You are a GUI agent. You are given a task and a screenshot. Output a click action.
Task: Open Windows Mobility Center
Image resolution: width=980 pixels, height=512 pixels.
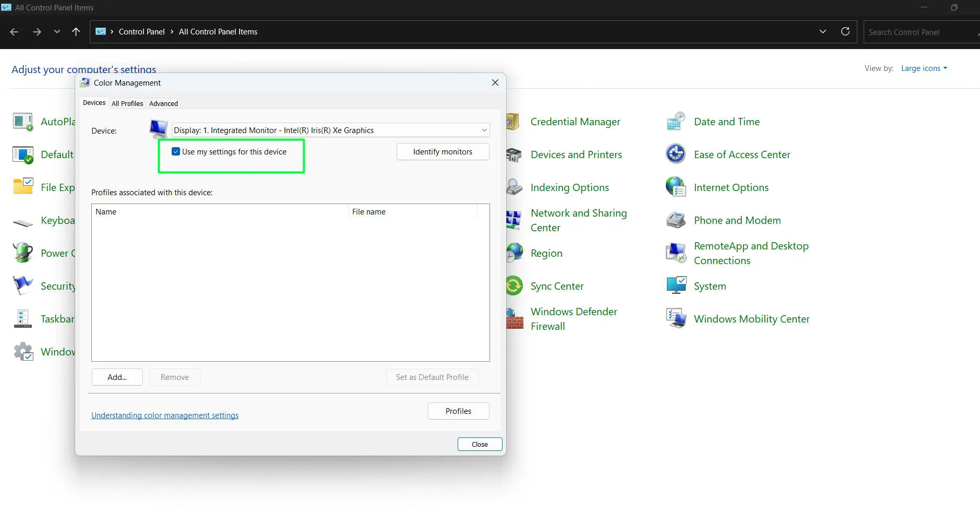(751, 318)
